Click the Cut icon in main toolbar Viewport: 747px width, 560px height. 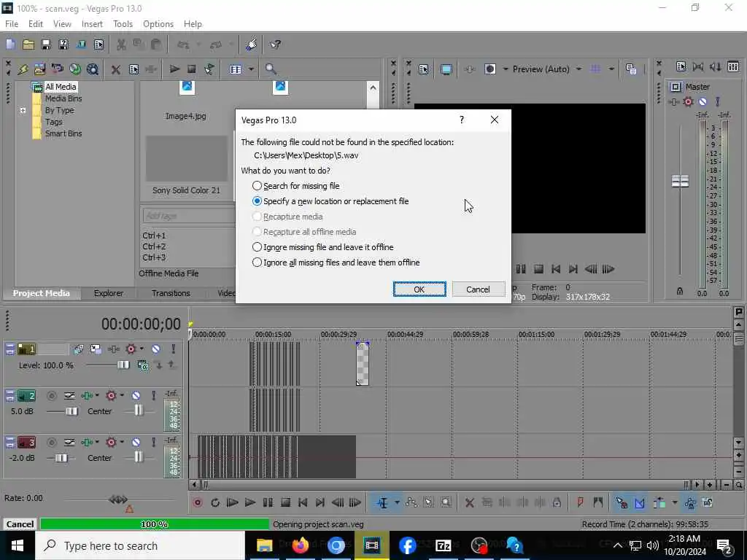coord(121,44)
